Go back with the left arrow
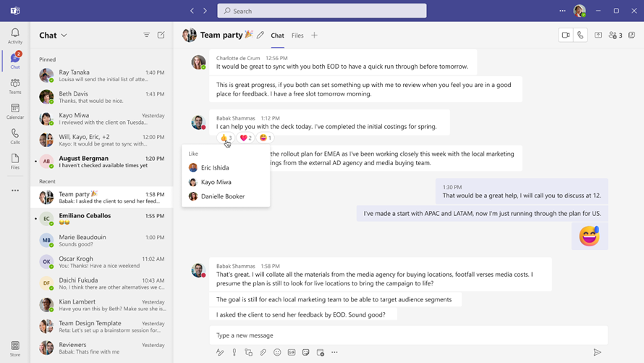This screenshot has height=363, width=644. tap(192, 11)
